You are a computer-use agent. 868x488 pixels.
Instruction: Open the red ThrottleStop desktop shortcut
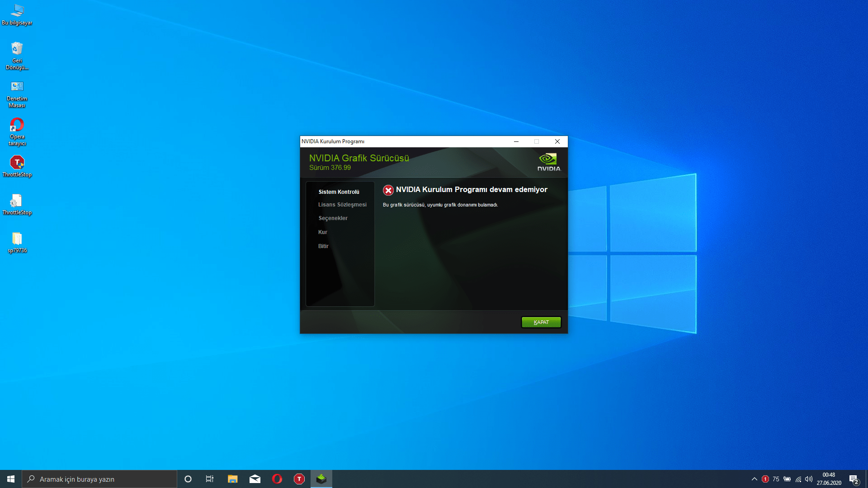[17, 163]
